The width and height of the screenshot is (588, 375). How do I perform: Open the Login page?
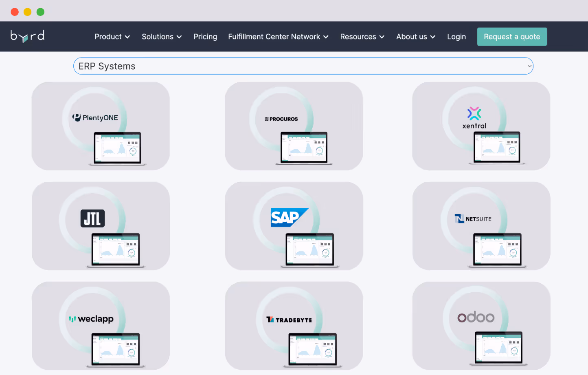(x=456, y=36)
